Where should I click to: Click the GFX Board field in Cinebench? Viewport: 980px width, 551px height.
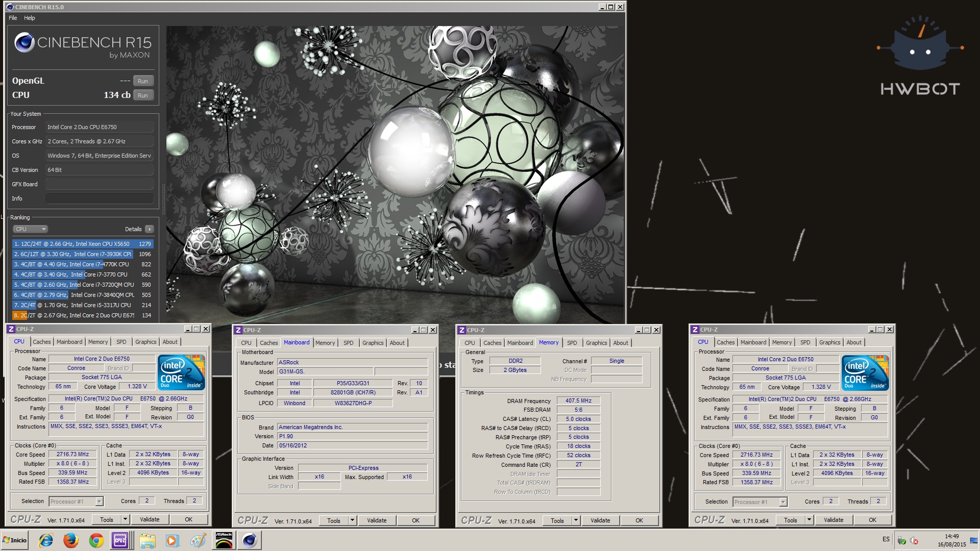click(x=100, y=184)
